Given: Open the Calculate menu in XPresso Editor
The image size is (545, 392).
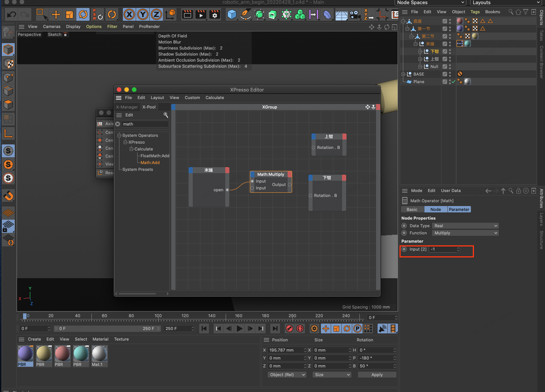Looking at the screenshot, I should coord(215,98).
